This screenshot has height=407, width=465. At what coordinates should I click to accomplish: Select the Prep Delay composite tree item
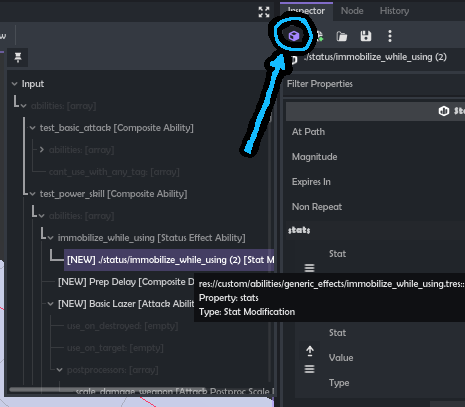(x=126, y=282)
